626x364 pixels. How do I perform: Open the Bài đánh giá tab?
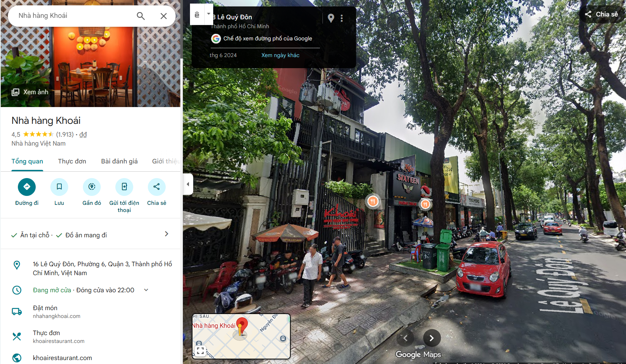click(119, 161)
